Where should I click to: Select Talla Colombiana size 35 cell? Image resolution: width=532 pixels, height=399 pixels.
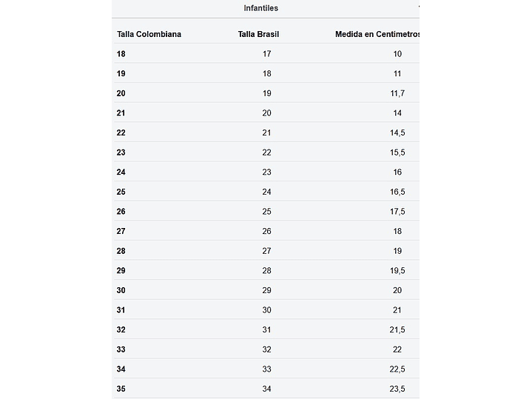[121, 389]
